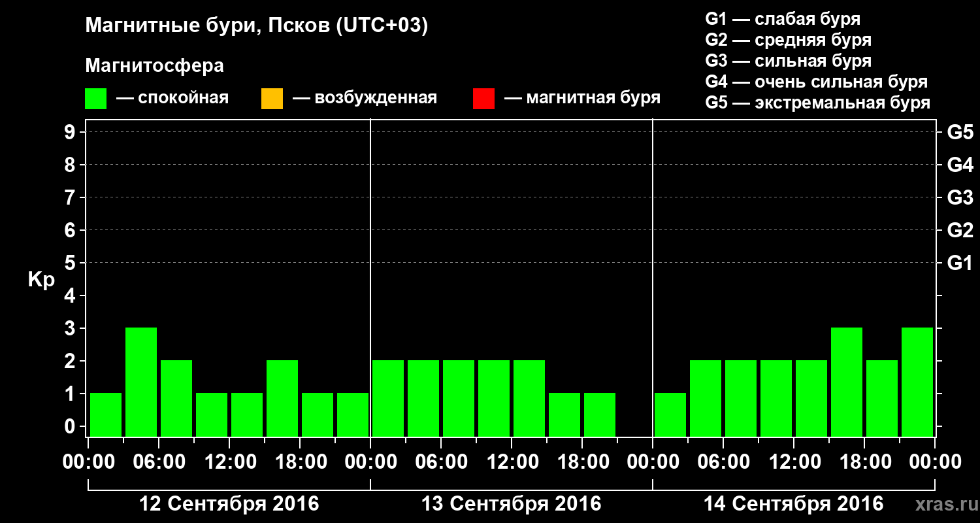Select the 'G1 — слабая буря' legend line

tap(783, 18)
